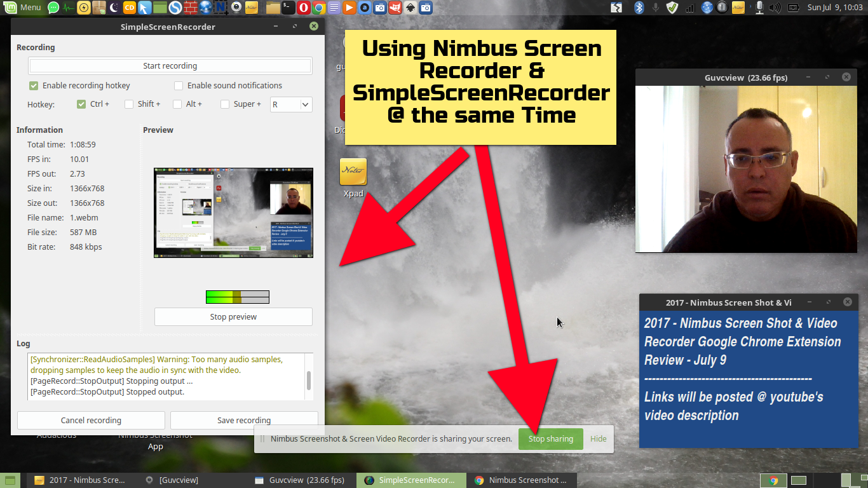
Task: Launch the yellow lightning bolt panel icon
Action: click(x=84, y=8)
